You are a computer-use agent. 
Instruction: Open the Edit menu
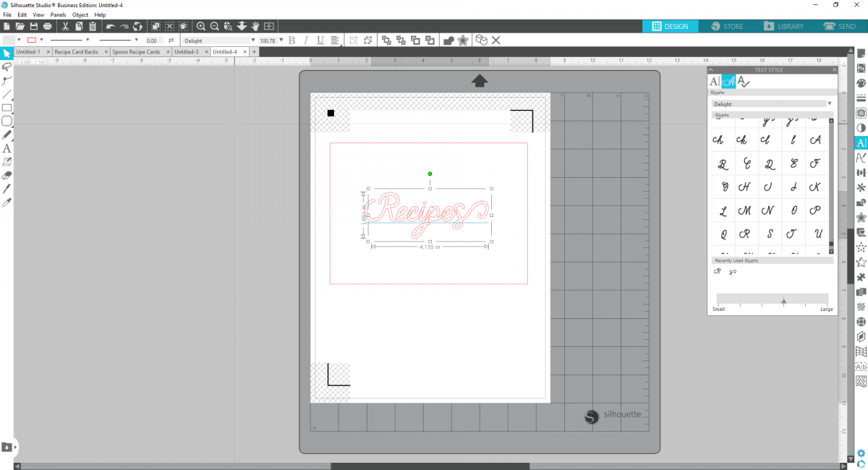(x=22, y=14)
